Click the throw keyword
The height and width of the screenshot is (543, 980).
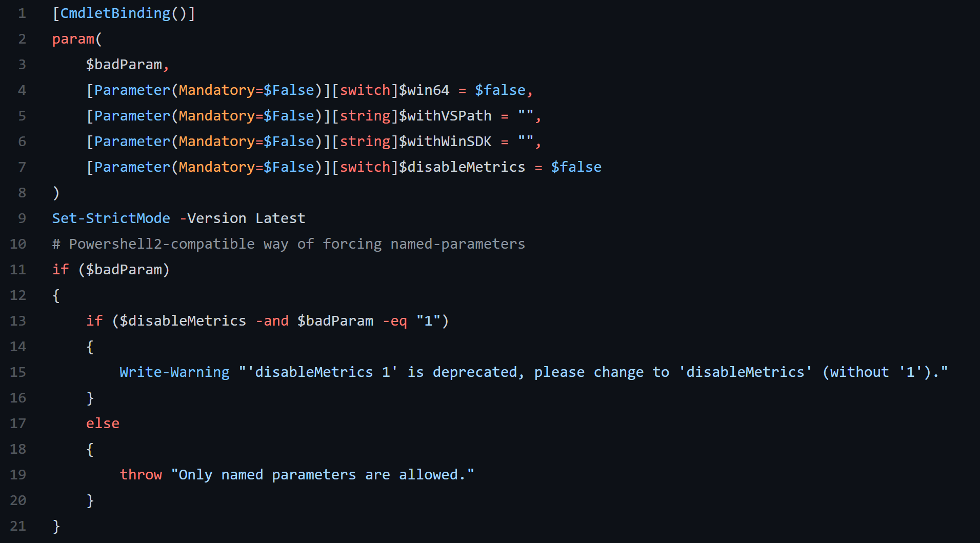141,475
